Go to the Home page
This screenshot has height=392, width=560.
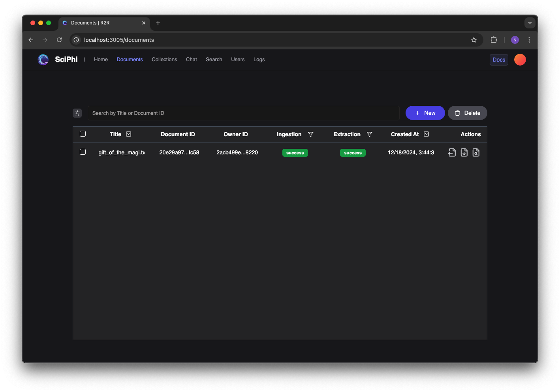tap(101, 60)
